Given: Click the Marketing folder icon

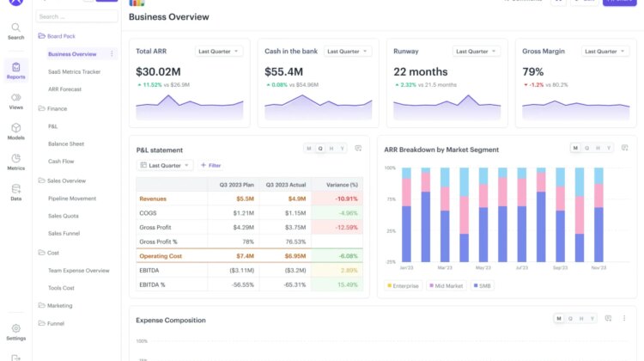Looking at the screenshot, I should (41, 305).
